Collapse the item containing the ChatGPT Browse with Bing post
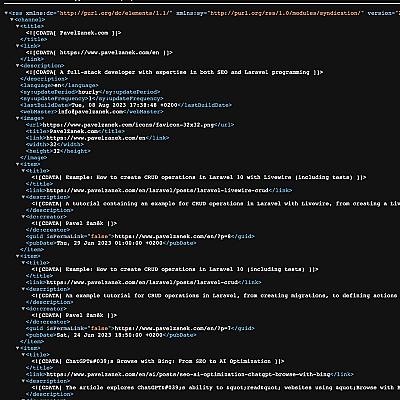 [17, 348]
